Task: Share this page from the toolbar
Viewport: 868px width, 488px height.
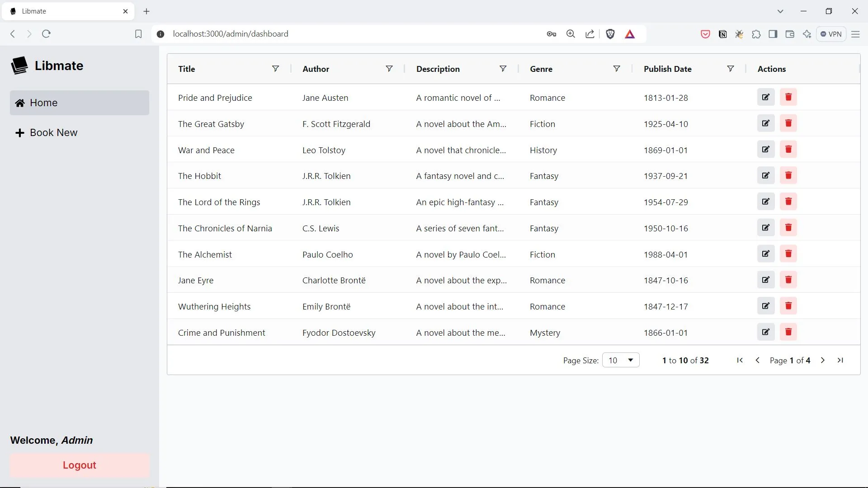Action: tap(590, 34)
